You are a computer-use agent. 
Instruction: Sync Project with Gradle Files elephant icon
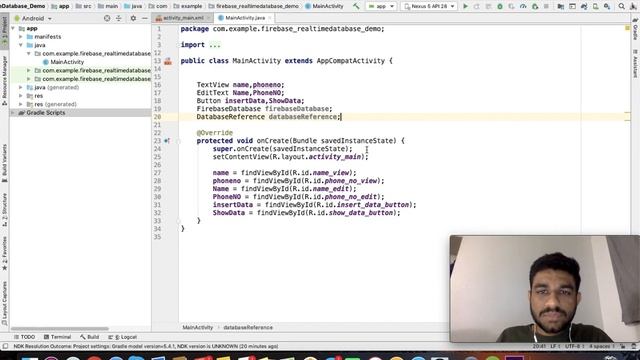(x=584, y=6)
